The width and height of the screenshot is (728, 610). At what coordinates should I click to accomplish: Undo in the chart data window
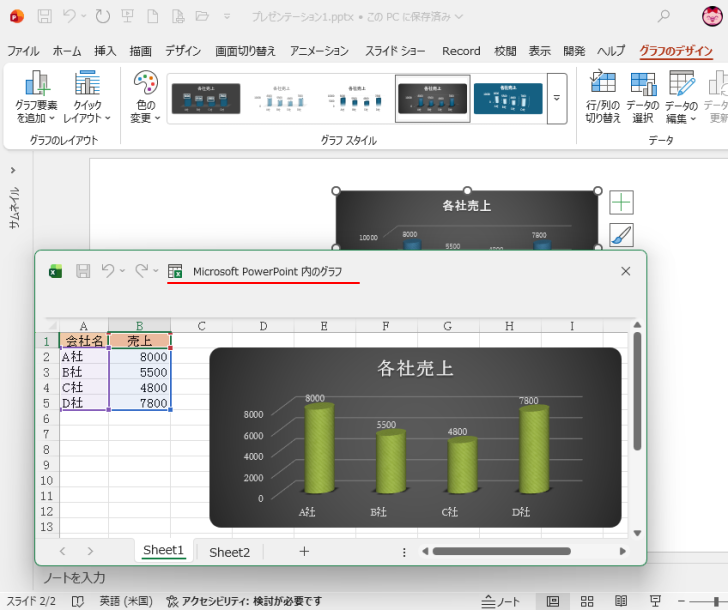108,271
